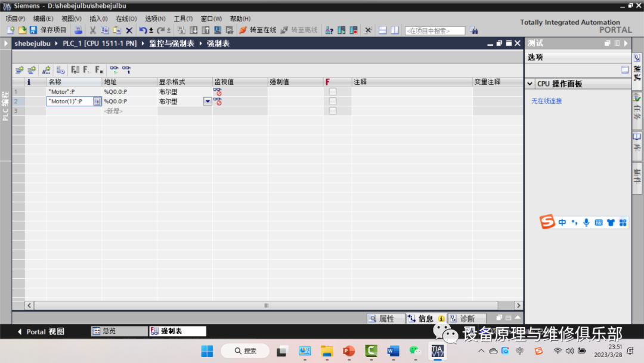
Task: Select the Monitor all (眼镜) icon in force table toolbar
Action: 115,70
